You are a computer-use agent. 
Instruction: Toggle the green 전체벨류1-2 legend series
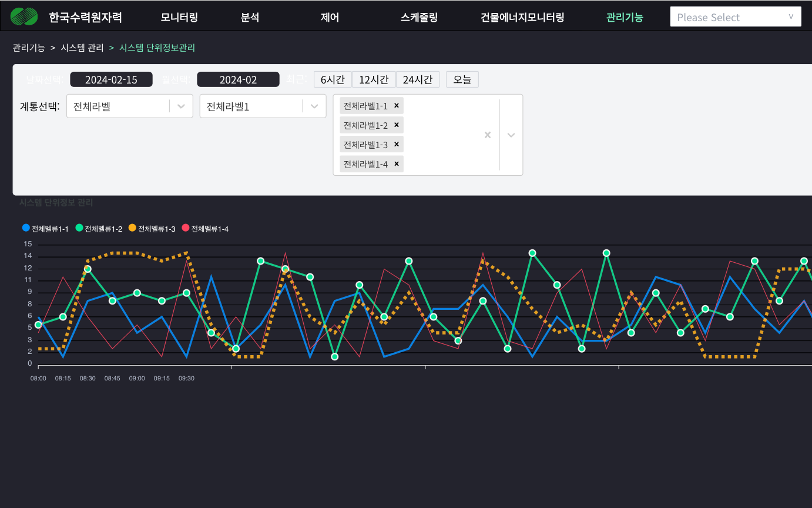[x=99, y=228]
